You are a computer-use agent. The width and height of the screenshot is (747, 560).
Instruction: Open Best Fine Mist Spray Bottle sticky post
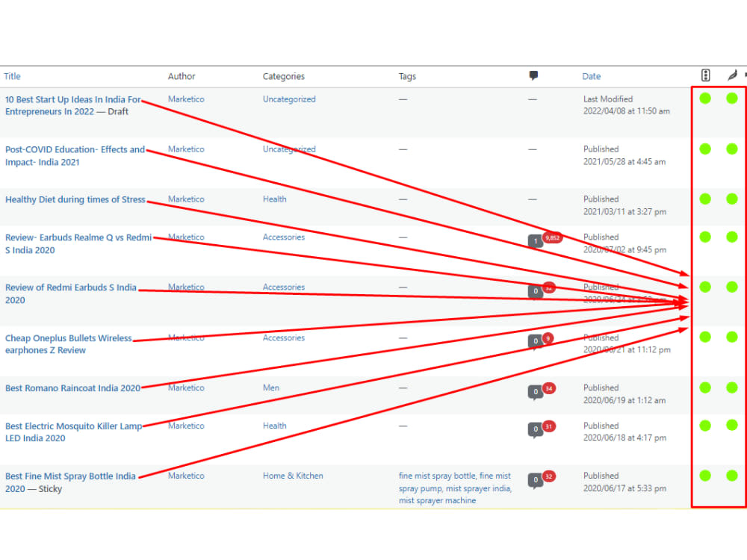point(70,482)
